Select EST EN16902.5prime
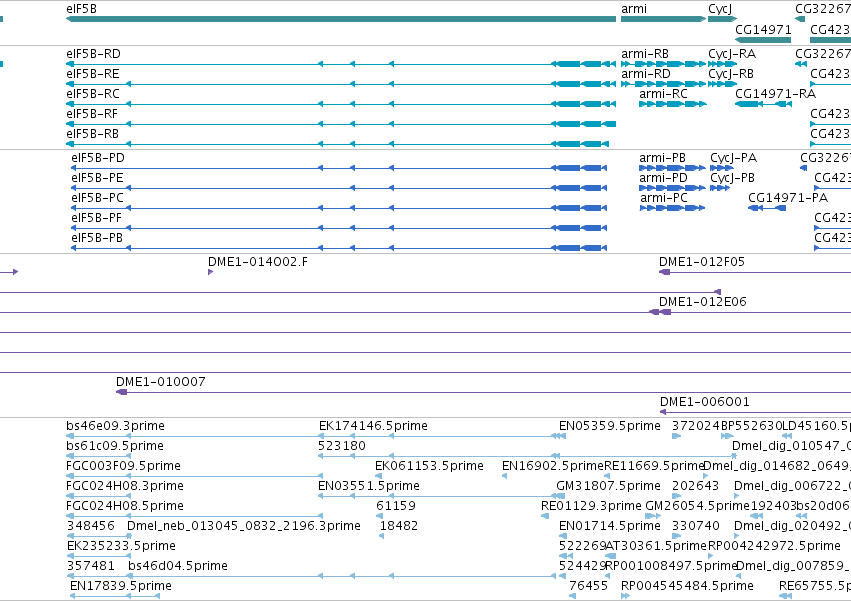Screen dimensions: 851x601 coord(553,466)
